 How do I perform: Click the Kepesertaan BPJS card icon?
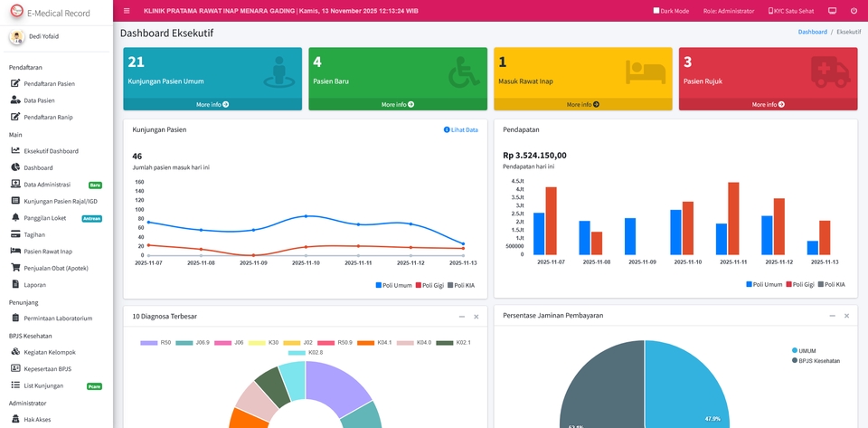coord(15,369)
